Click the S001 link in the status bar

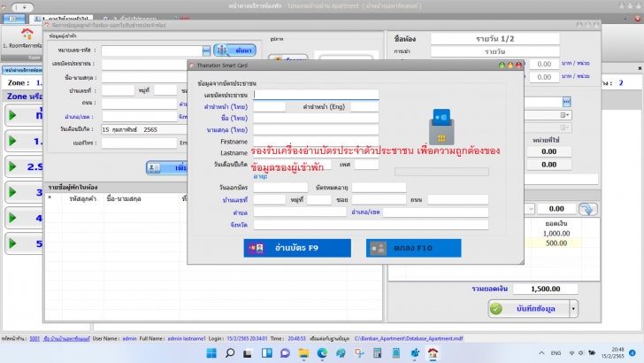click(x=34, y=339)
